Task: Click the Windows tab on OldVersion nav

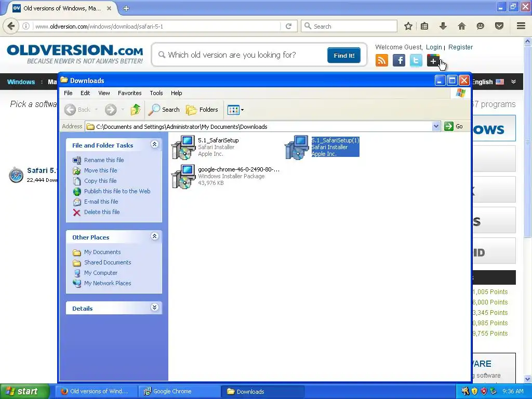Action: tap(21, 82)
